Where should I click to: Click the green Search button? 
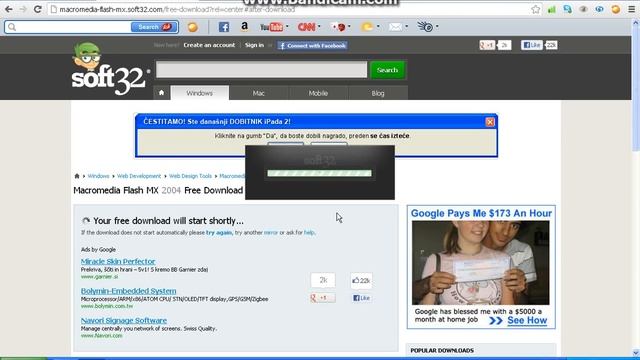[387, 70]
